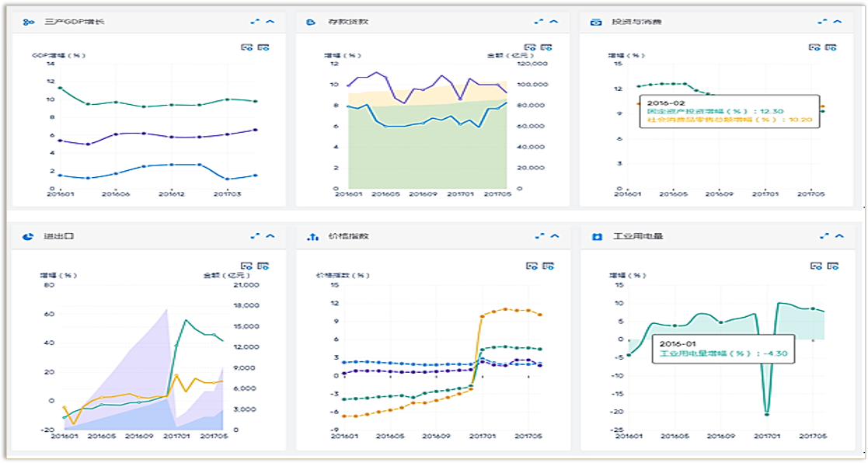Click the 价格指数 panel header icon
The width and height of the screenshot is (868, 463).
click(312, 235)
